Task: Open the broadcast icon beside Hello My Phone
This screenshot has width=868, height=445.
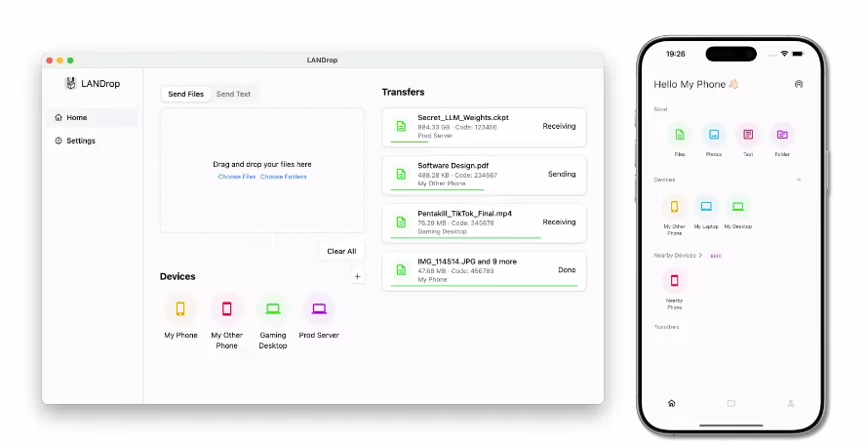Action: click(798, 84)
